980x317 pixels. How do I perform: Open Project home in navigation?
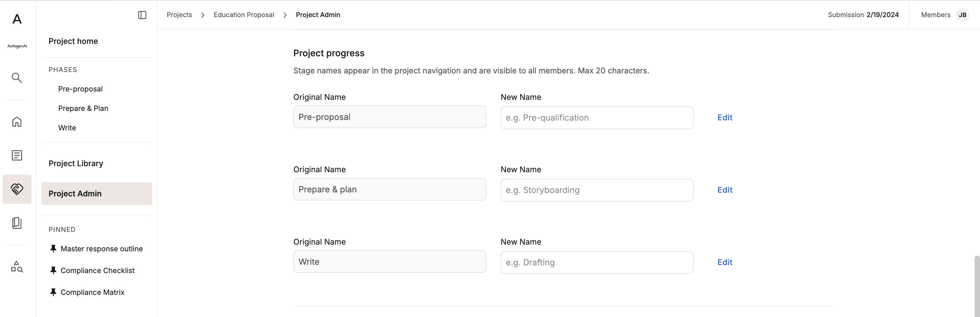click(x=73, y=41)
